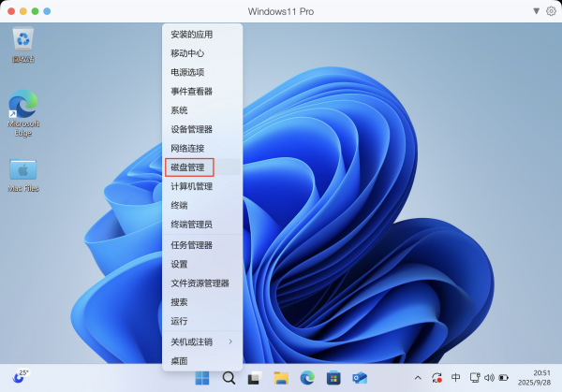The image size is (562, 392).
Task: Open the Recycle Bin desktop icon
Action: tap(23, 43)
